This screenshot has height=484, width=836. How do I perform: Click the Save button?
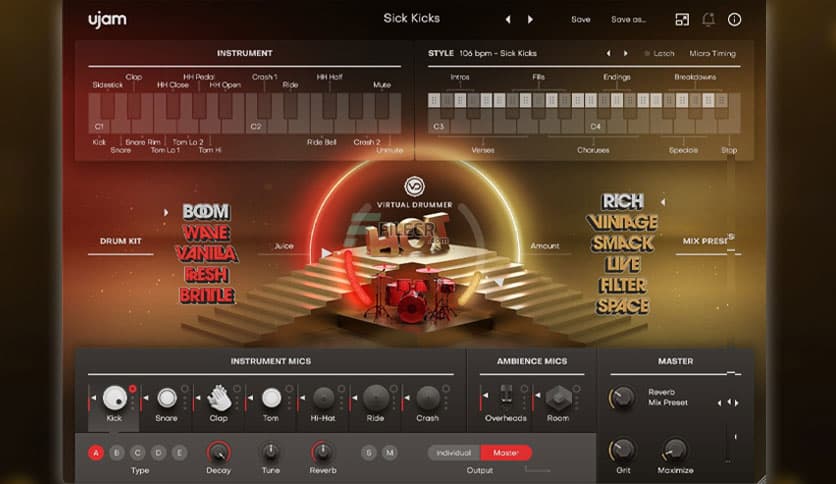pos(581,20)
